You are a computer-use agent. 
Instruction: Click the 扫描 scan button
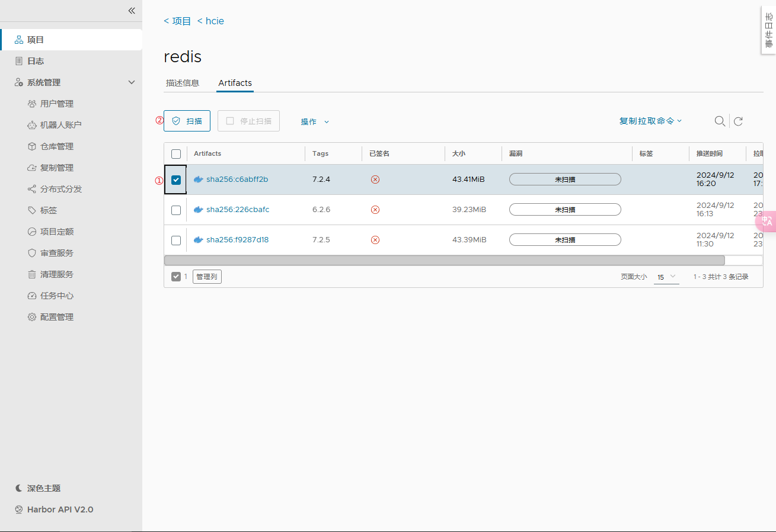[x=187, y=121]
